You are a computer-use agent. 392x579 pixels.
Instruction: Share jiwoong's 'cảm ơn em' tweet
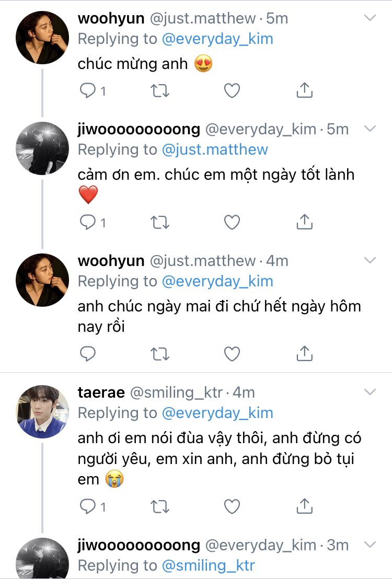(304, 223)
